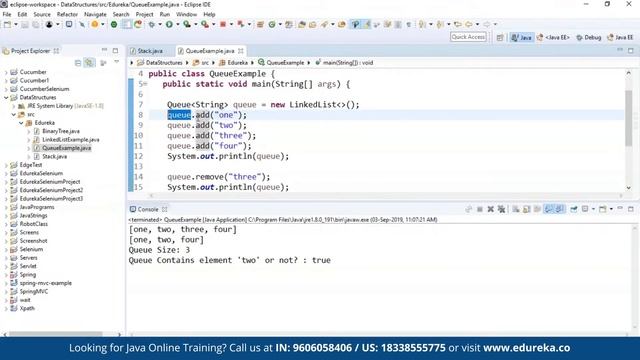Expand the JRE System Library node
Screen dimensions: 640x360
[13, 106]
